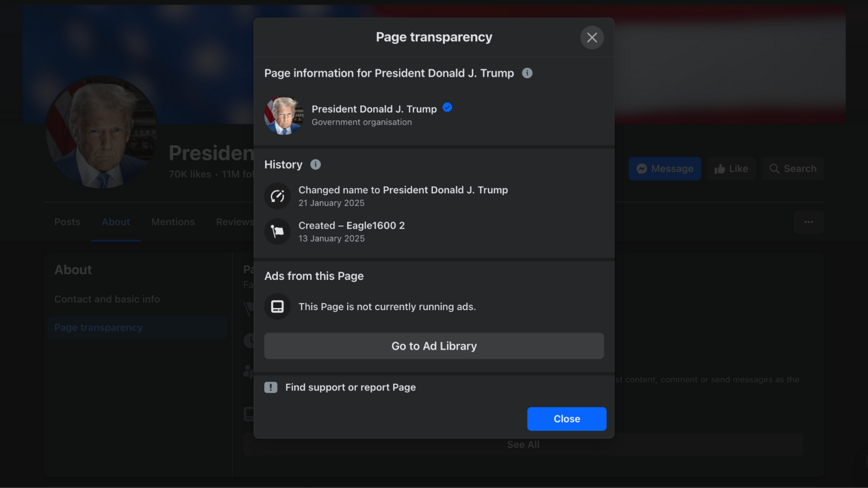Screen dimensions: 868x488
Task: Click the blue verified badge next to the page name
Action: (x=447, y=108)
